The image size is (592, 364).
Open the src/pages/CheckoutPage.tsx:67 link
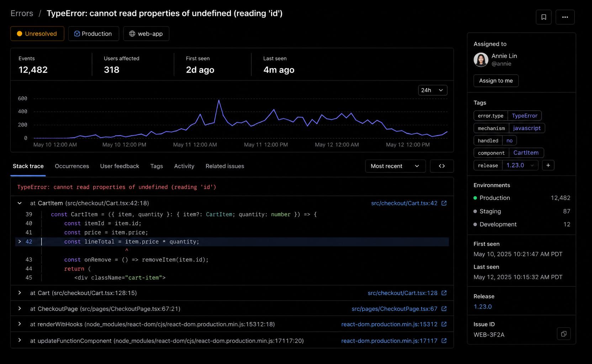click(x=394, y=309)
